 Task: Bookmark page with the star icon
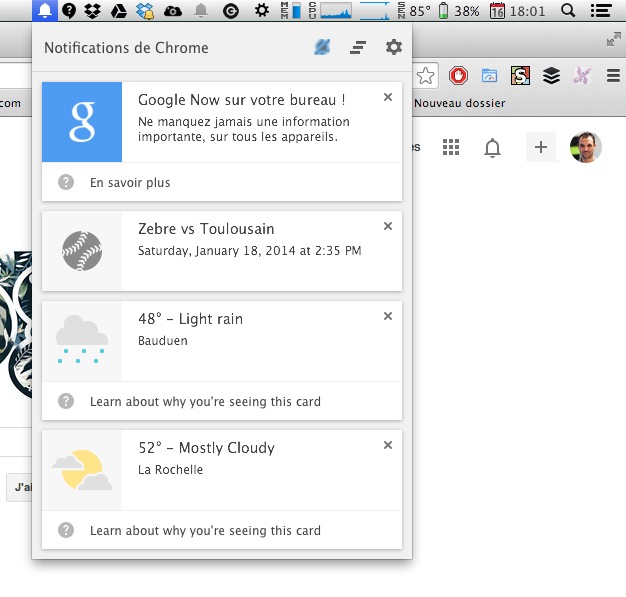426,75
